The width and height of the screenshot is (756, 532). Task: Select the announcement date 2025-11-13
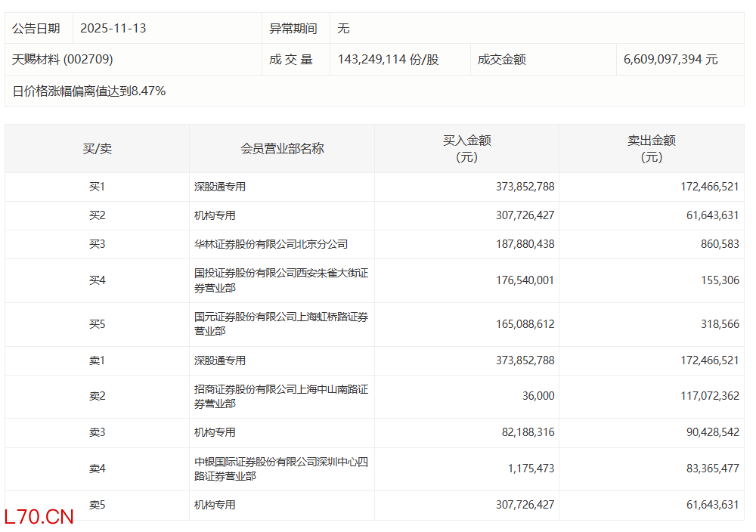113,28
